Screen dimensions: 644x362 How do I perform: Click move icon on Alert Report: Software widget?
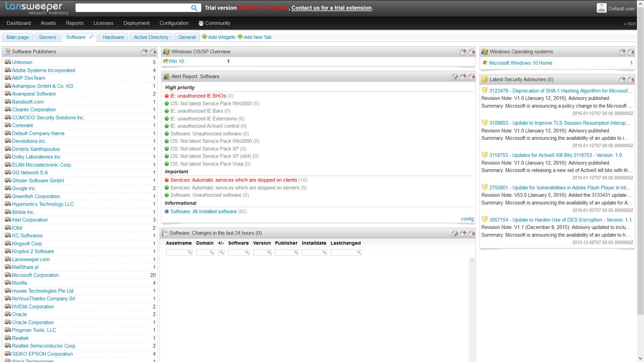coord(463,77)
